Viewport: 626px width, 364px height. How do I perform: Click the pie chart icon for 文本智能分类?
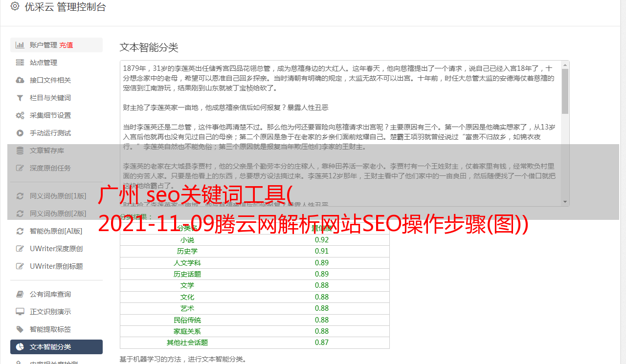20,347
